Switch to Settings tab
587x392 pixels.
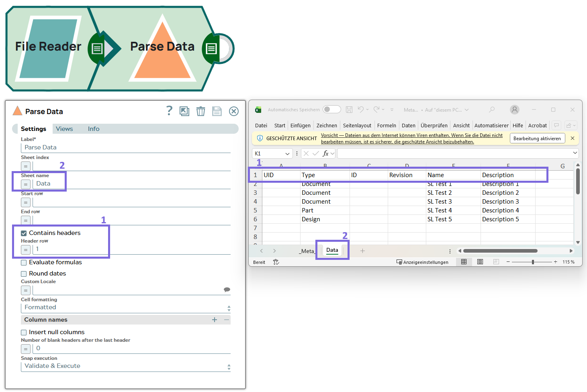click(33, 129)
